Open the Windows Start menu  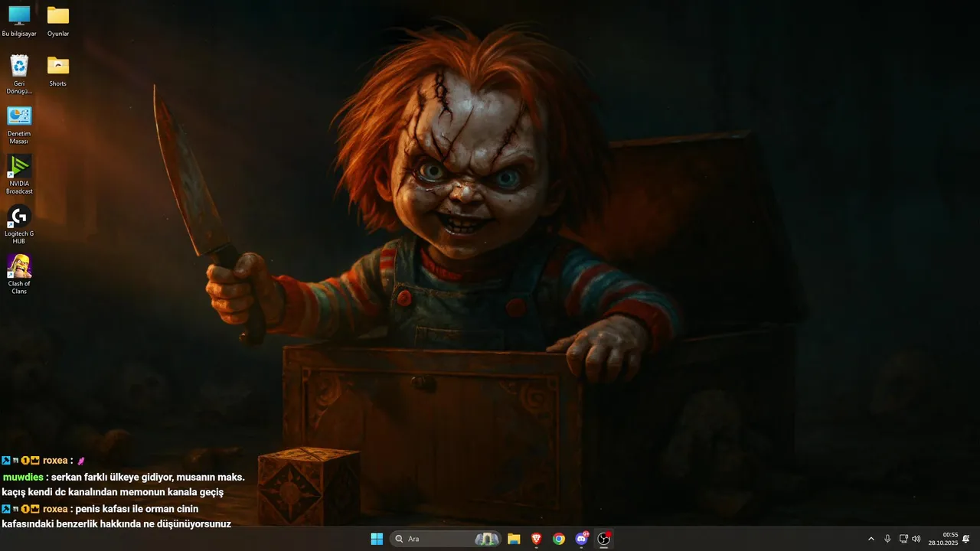pyautogui.click(x=377, y=539)
